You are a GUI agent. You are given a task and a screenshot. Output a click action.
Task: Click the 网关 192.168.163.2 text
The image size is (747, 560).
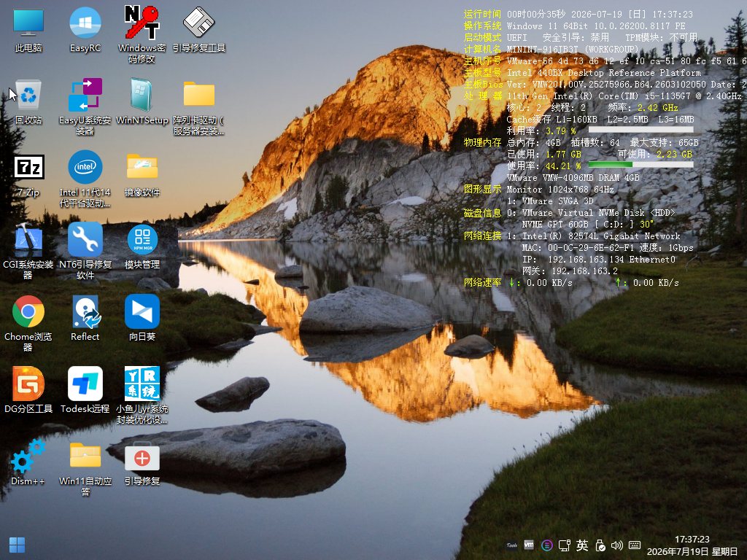[570, 271]
